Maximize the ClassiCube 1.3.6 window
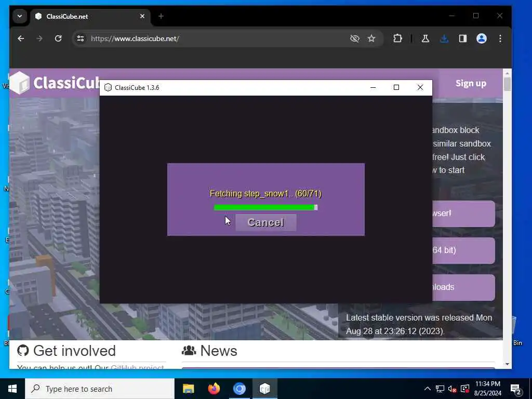 396,87
